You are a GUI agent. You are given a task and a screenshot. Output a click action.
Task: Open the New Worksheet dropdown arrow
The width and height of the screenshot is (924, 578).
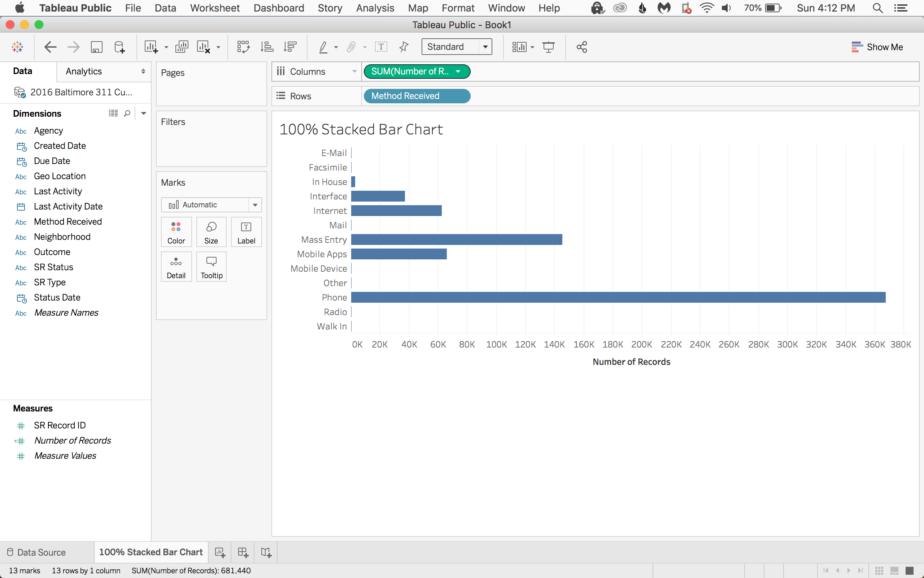coord(166,47)
